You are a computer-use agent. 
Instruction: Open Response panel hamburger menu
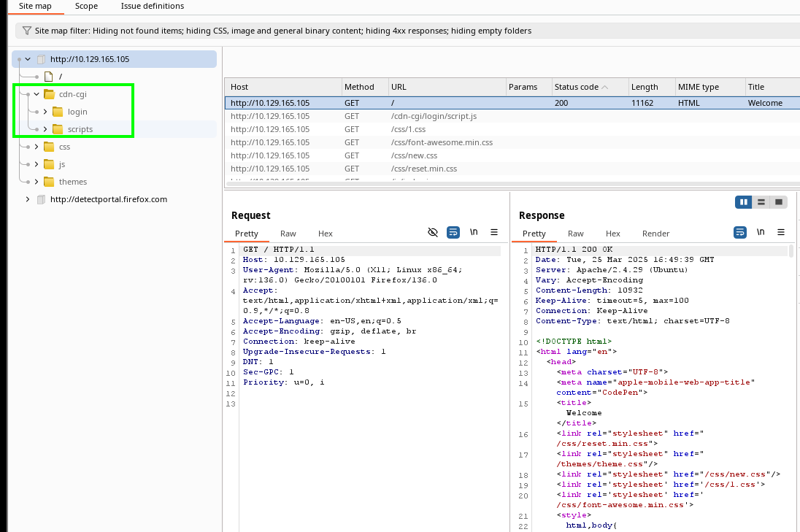click(x=780, y=232)
